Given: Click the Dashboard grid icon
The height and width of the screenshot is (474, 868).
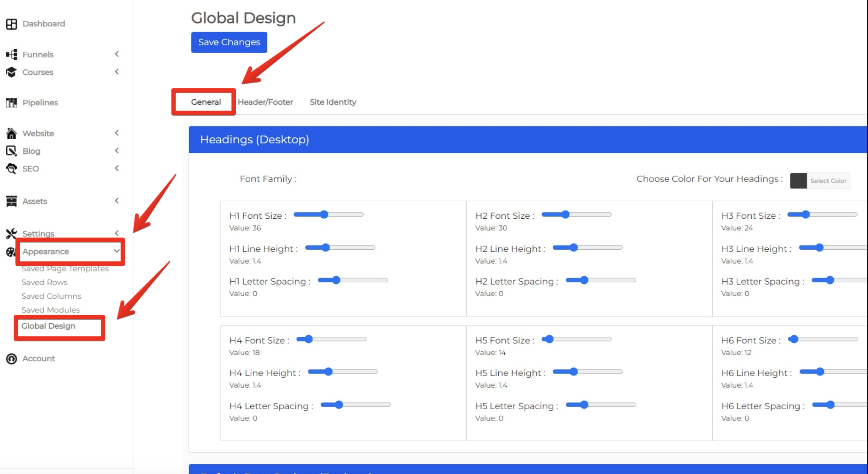Looking at the screenshot, I should (12, 24).
